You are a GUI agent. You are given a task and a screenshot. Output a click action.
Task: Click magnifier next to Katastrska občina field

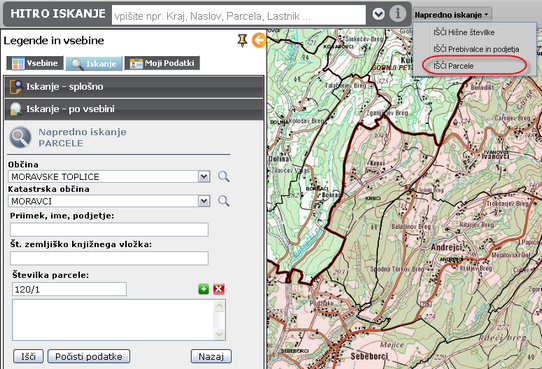point(224,201)
